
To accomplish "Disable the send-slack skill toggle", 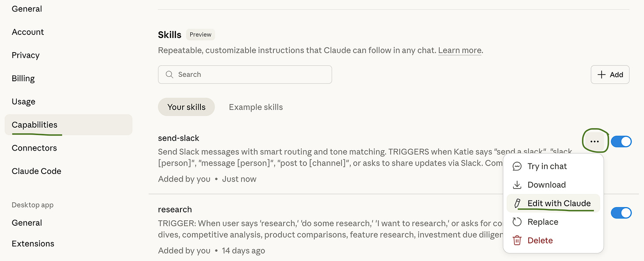I will [x=621, y=142].
